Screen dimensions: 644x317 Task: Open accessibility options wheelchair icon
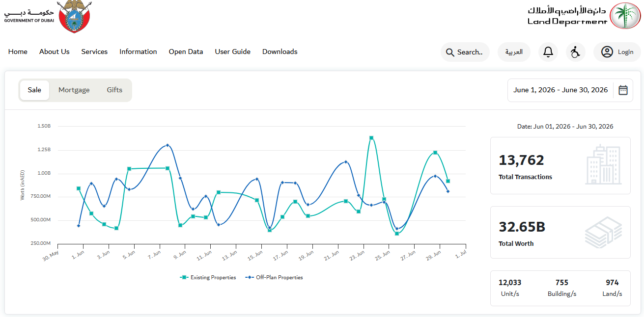click(x=576, y=52)
